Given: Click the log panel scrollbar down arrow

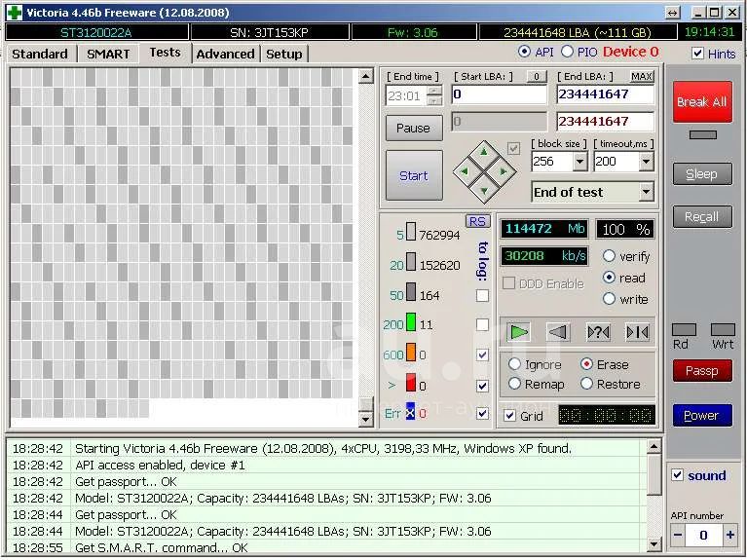Looking at the screenshot, I should [654, 543].
